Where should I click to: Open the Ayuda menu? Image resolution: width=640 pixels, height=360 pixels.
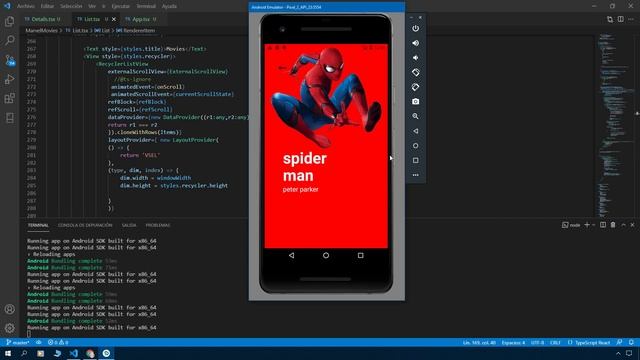pyautogui.click(x=169, y=6)
